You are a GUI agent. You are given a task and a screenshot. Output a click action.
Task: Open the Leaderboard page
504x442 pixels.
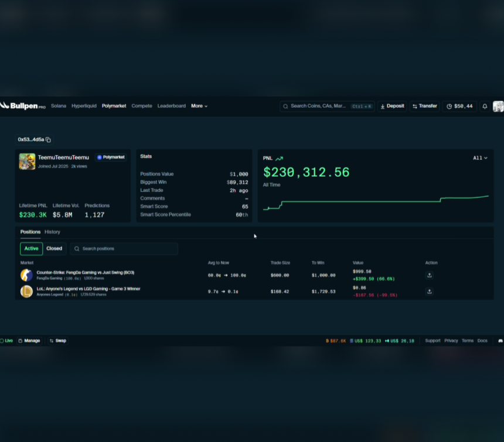pos(172,106)
